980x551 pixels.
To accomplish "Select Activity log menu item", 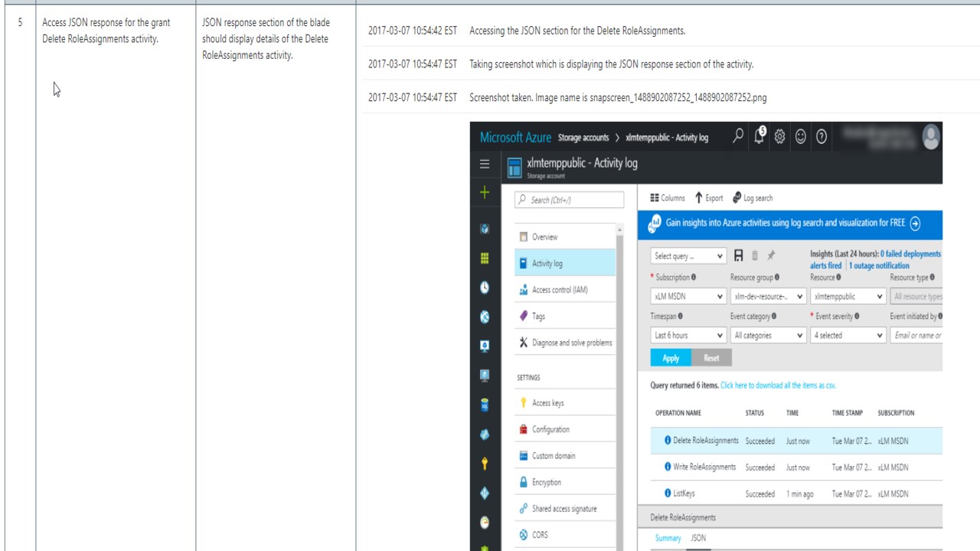I will pyautogui.click(x=565, y=263).
